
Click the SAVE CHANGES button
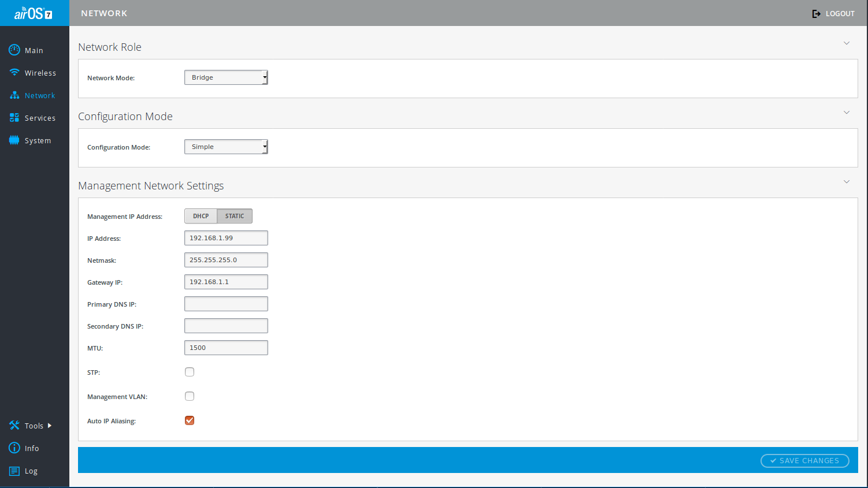tap(804, 461)
